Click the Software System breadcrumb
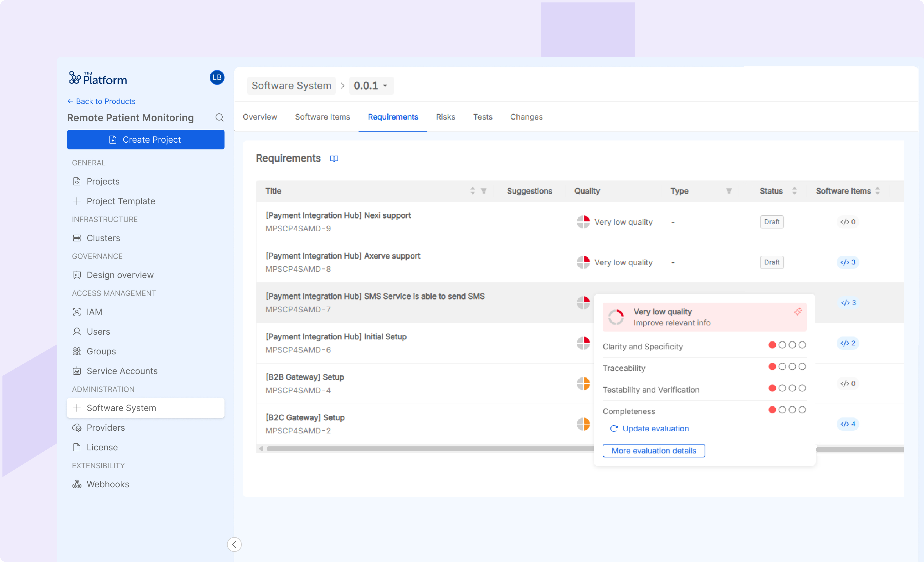Viewport: 924px width, 562px height. (291, 85)
